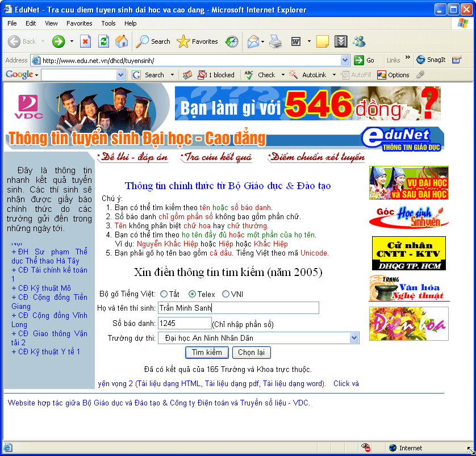Click the 546 đồng advertisement banner
The image size is (476, 456).
(x=307, y=103)
